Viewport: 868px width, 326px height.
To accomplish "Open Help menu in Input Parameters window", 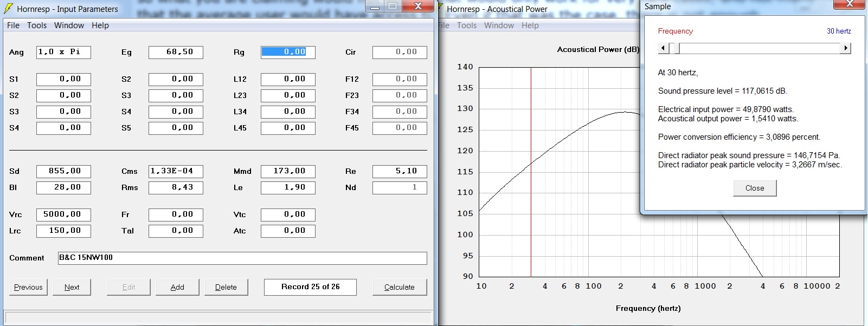I will click(x=100, y=25).
